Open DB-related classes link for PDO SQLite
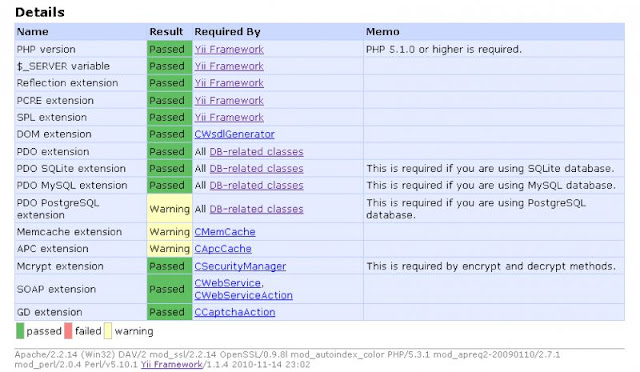This screenshot has height=372, width=640. pos(256,168)
